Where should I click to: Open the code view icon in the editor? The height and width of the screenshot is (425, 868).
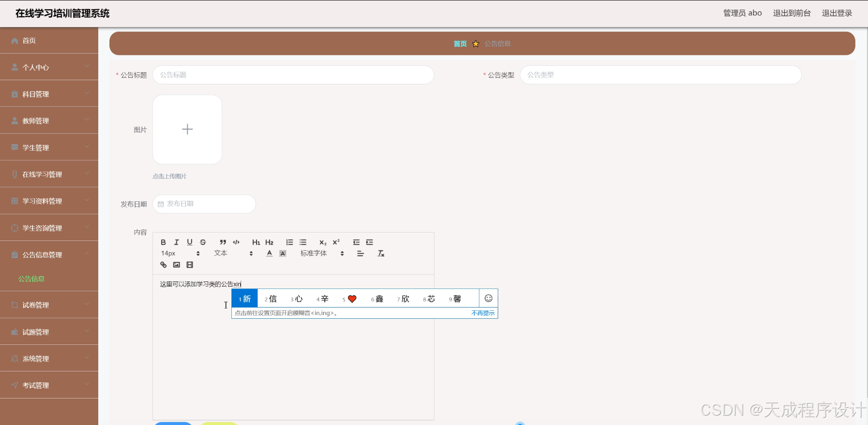point(236,242)
